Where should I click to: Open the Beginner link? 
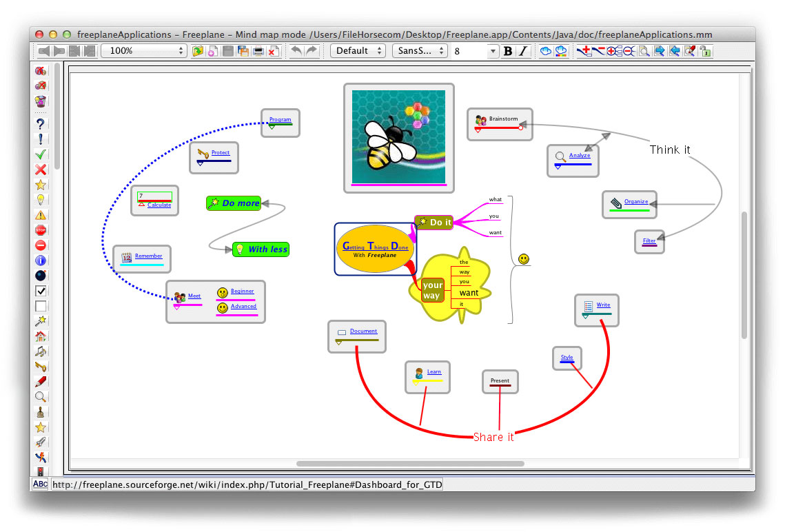pyautogui.click(x=243, y=291)
